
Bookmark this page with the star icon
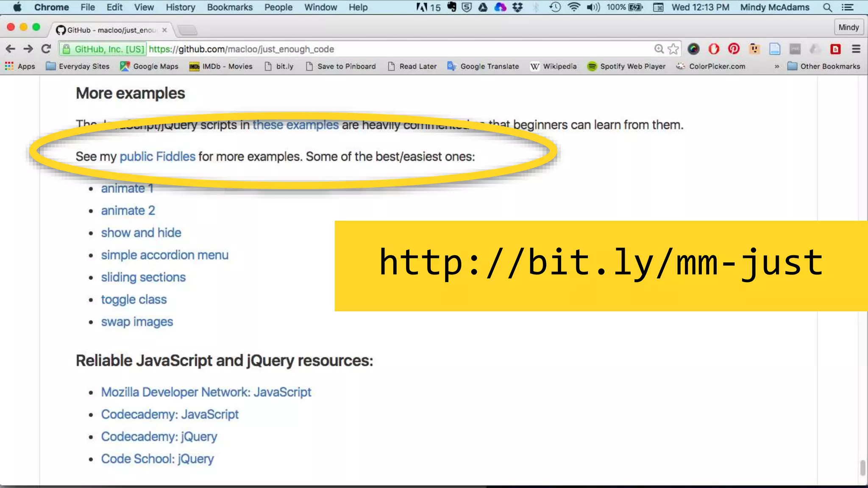tap(673, 49)
